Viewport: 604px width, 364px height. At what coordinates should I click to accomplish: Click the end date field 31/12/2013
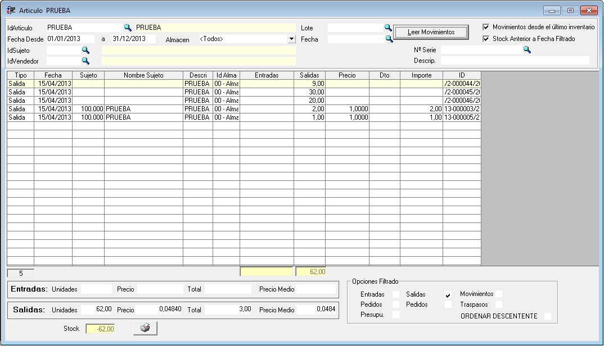(134, 39)
